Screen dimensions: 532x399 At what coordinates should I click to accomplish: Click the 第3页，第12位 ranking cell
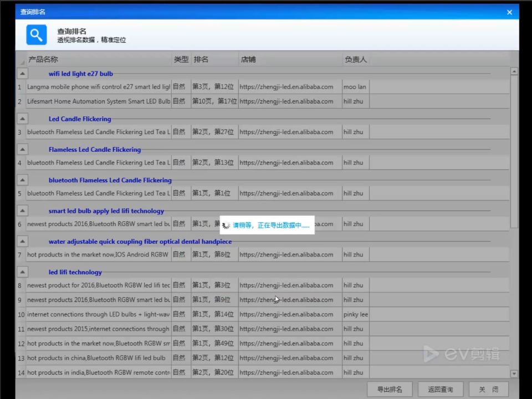[215, 87]
